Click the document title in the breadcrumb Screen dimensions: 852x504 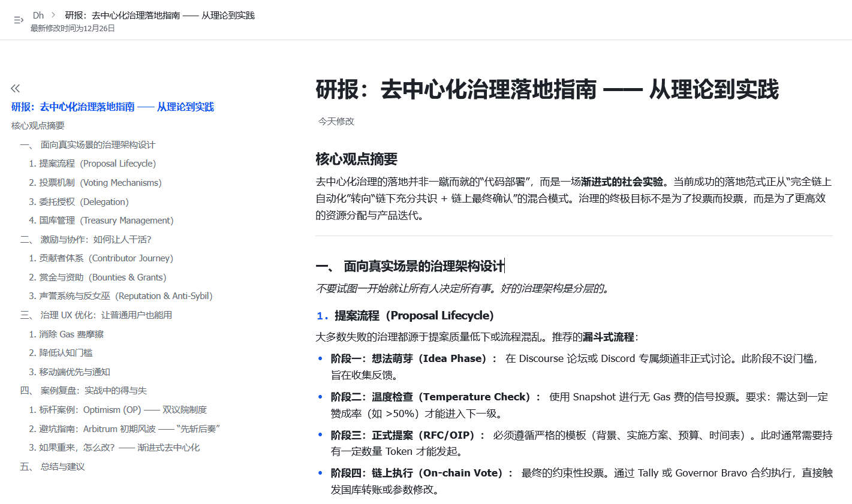click(x=160, y=15)
